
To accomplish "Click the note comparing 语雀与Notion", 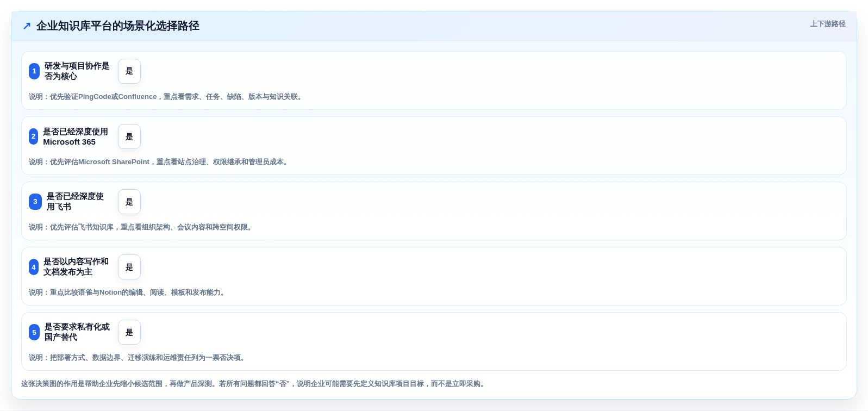I will coord(128,292).
